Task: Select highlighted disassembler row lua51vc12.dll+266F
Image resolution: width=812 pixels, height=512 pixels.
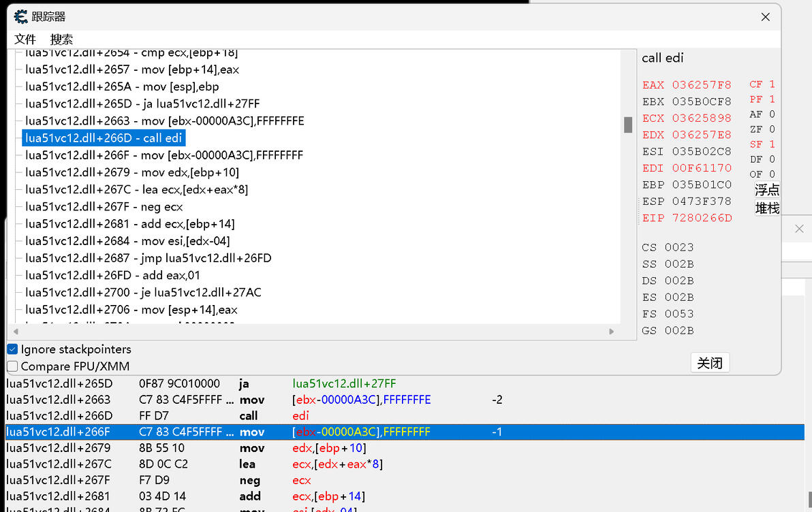Action: (x=405, y=432)
